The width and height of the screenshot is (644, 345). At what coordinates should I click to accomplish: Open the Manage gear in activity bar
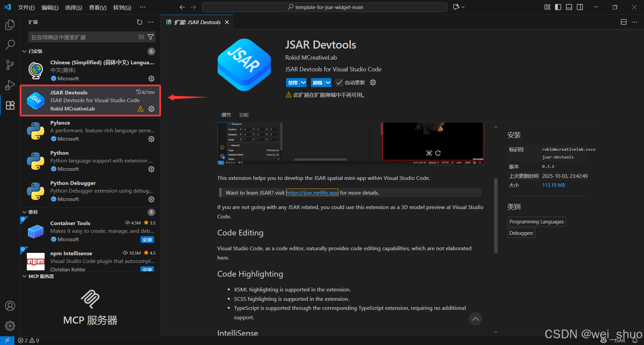(x=10, y=326)
